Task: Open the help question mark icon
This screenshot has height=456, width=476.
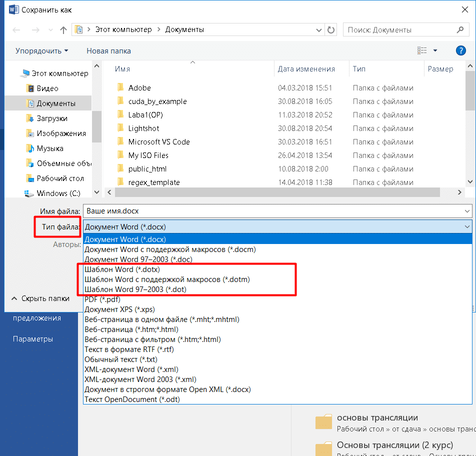Action: coord(460,50)
